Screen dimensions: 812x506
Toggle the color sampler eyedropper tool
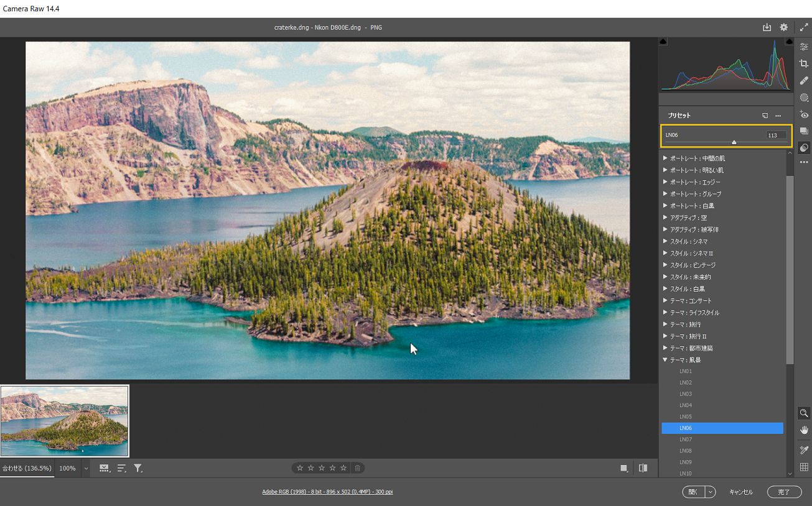[x=804, y=450]
